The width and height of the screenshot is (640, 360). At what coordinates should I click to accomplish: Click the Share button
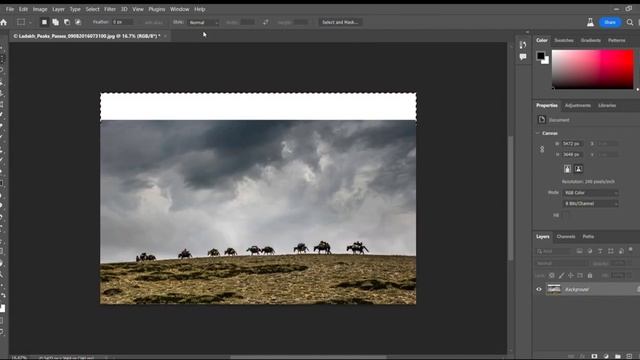pos(610,22)
